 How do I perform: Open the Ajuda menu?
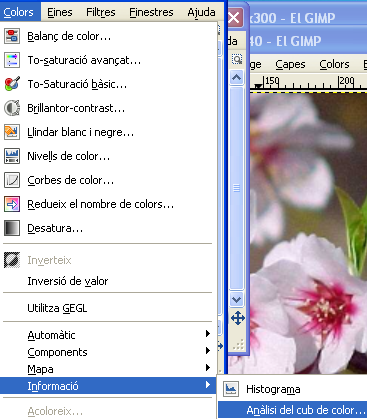click(201, 12)
